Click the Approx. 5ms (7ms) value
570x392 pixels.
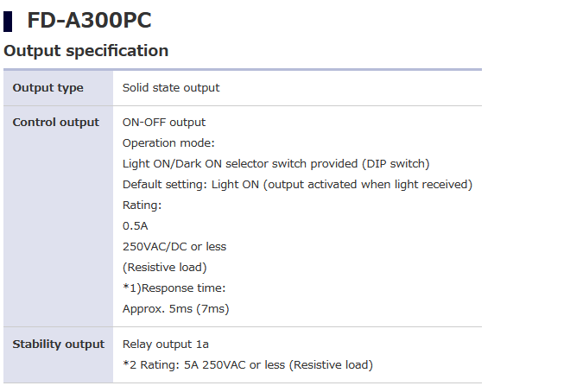point(175,309)
